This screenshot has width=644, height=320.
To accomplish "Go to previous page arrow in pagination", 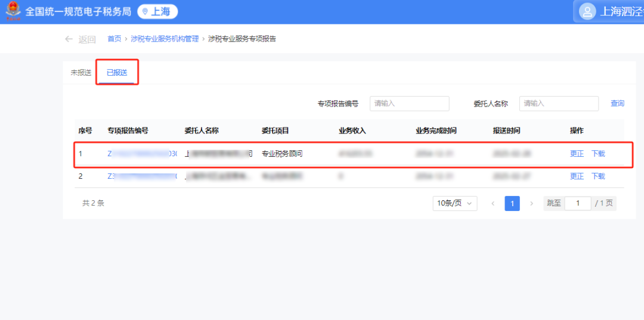I will click(493, 203).
